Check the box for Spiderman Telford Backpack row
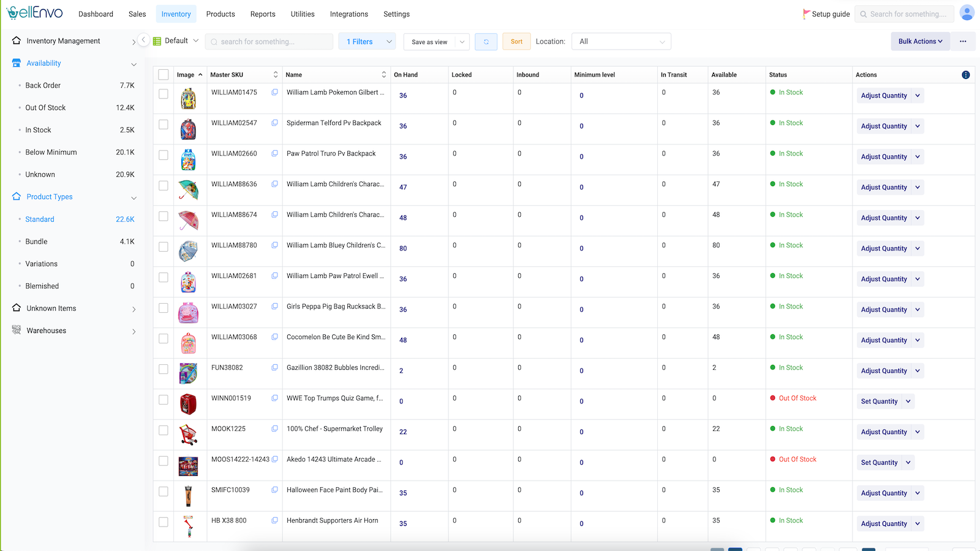This screenshot has height=551, width=980. pyautogui.click(x=164, y=124)
